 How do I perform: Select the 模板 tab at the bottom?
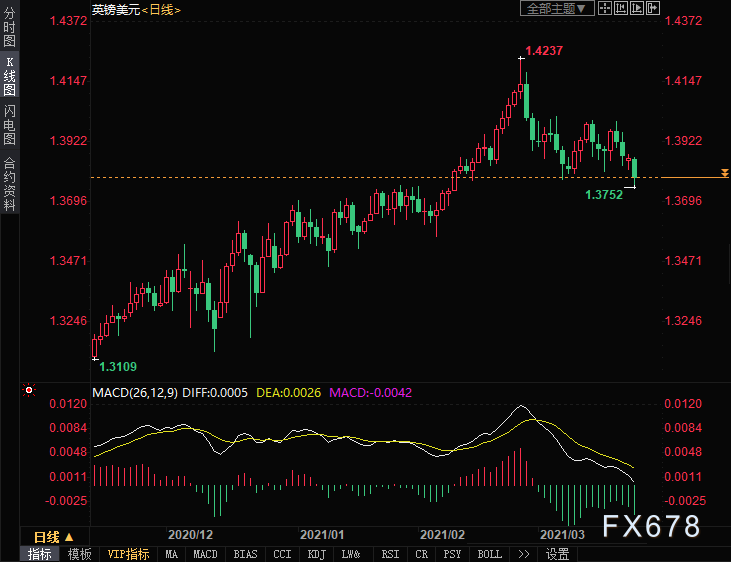(80, 554)
